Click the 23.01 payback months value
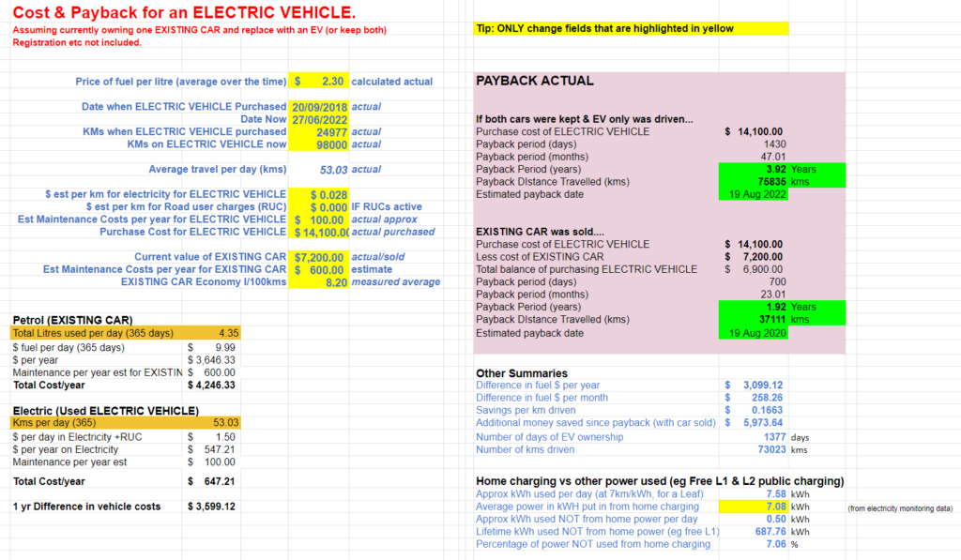 pyautogui.click(x=773, y=295)
